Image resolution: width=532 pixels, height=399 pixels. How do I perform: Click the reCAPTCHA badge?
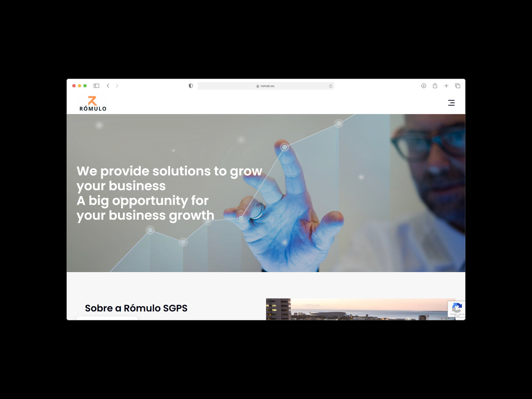456,309
